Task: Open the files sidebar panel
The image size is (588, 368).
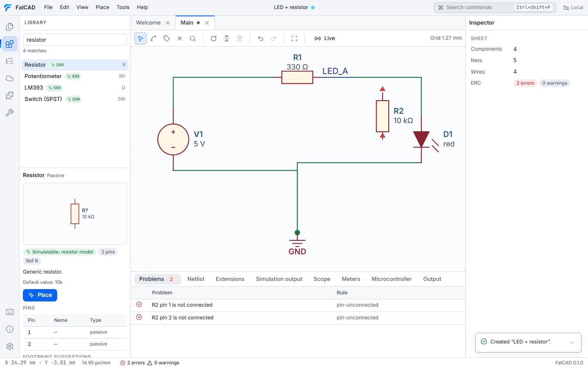Action: pos(10,27)
